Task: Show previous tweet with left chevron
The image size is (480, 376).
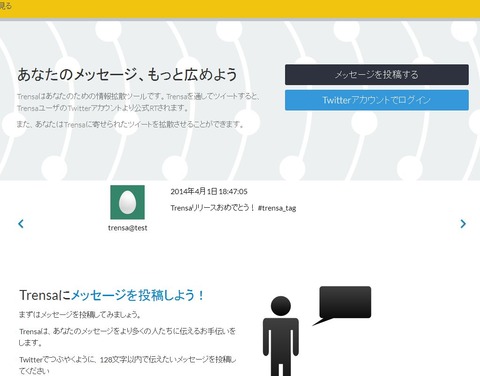Action: [x=21, y=224]
